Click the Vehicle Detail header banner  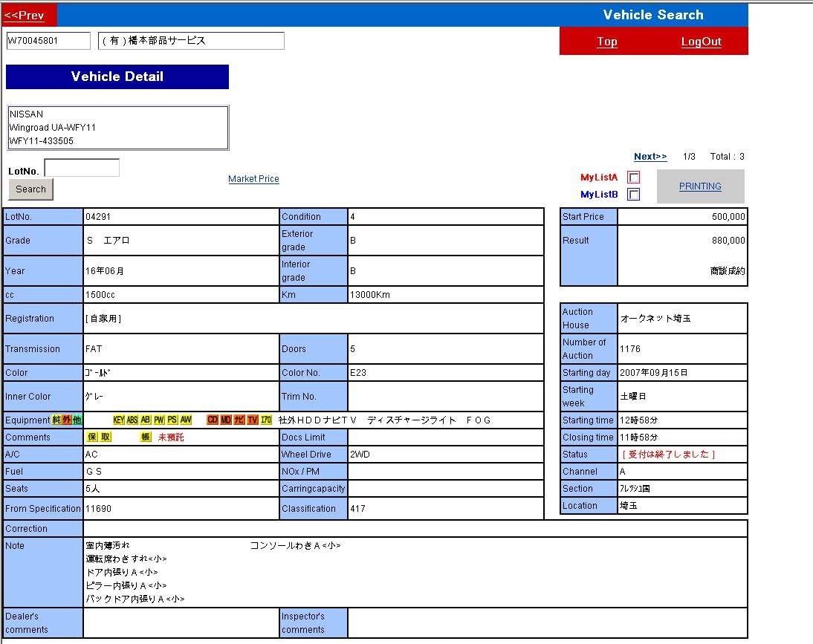[117, 77]
